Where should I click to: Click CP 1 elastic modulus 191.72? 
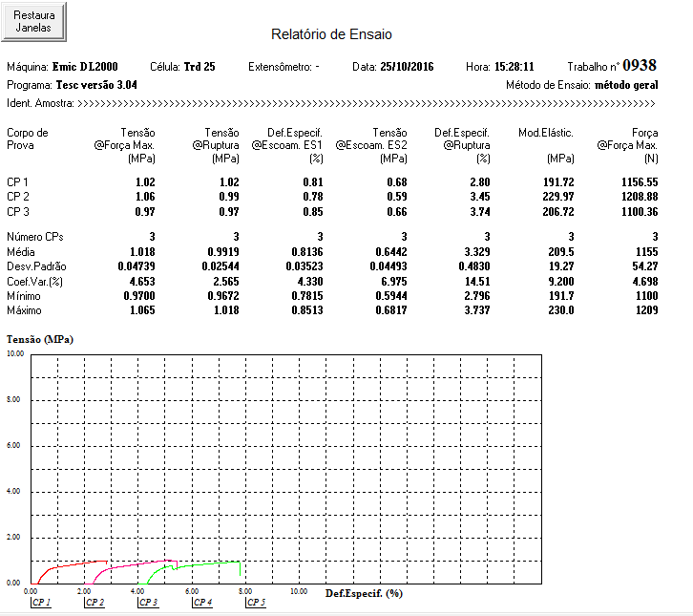point(558,182)
